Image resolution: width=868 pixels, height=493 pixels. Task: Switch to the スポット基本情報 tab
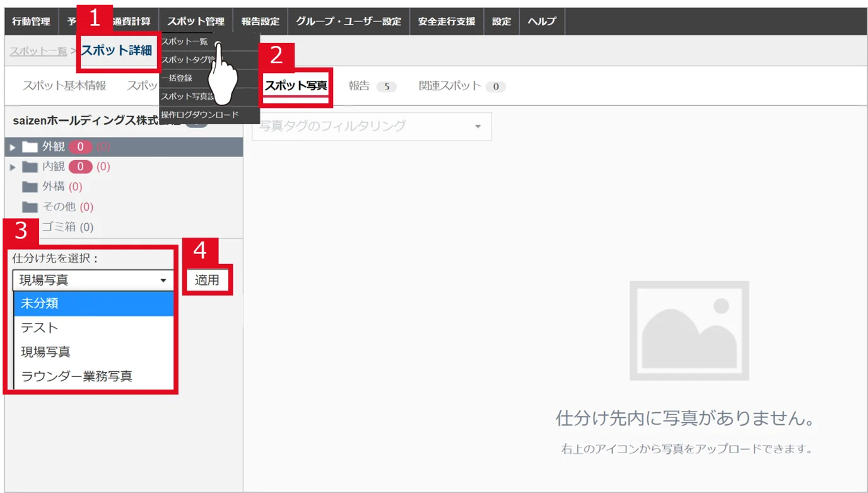(x=64, y=86)
